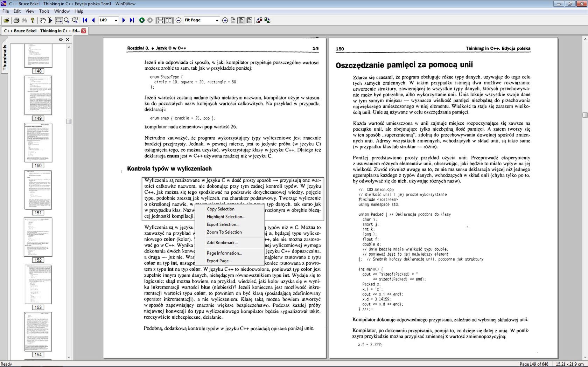Image resolution: width=588 pixels, height=367 pixels.
Task: Open the Fit Page zoom dropdown
Action: point(217,20)
